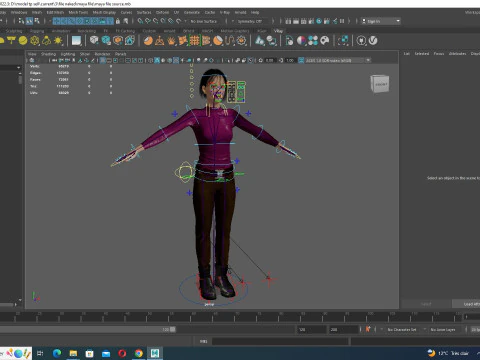
Task: Click the paint palette shelf icon
Action: pyautogui.click(x=325, y=41)
